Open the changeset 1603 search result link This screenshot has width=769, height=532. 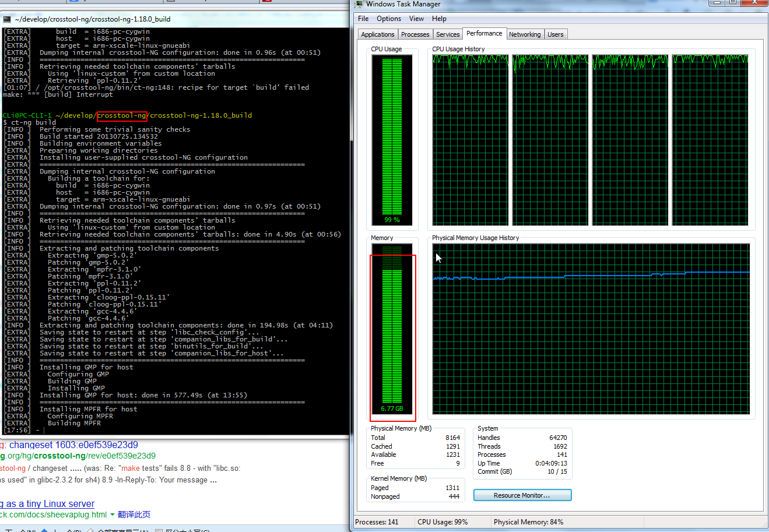(x=73, y=445)
